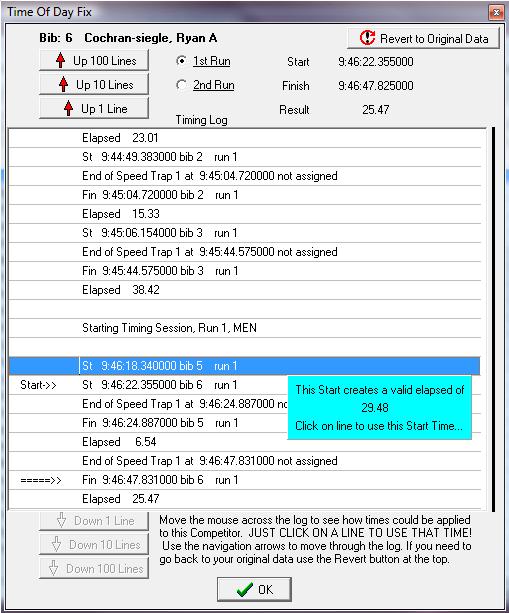Click the Up 100 Lines button
Viewport: 509px width, 613px height.
coord(94,61)
